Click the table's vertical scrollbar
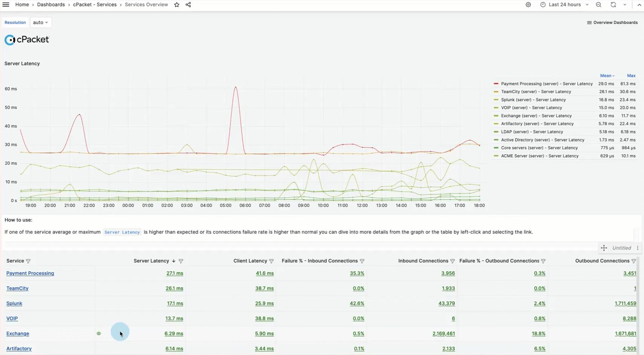644x355 pixels. (638, 305)
